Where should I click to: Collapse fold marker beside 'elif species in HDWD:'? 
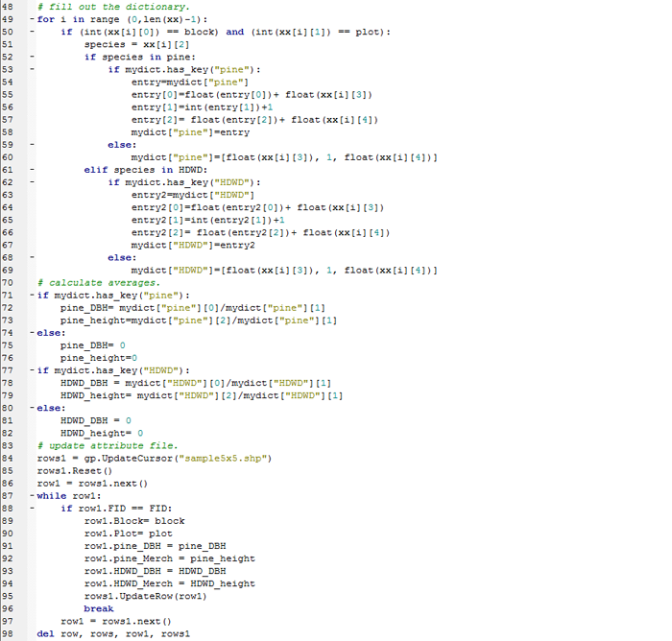[32, 170]
